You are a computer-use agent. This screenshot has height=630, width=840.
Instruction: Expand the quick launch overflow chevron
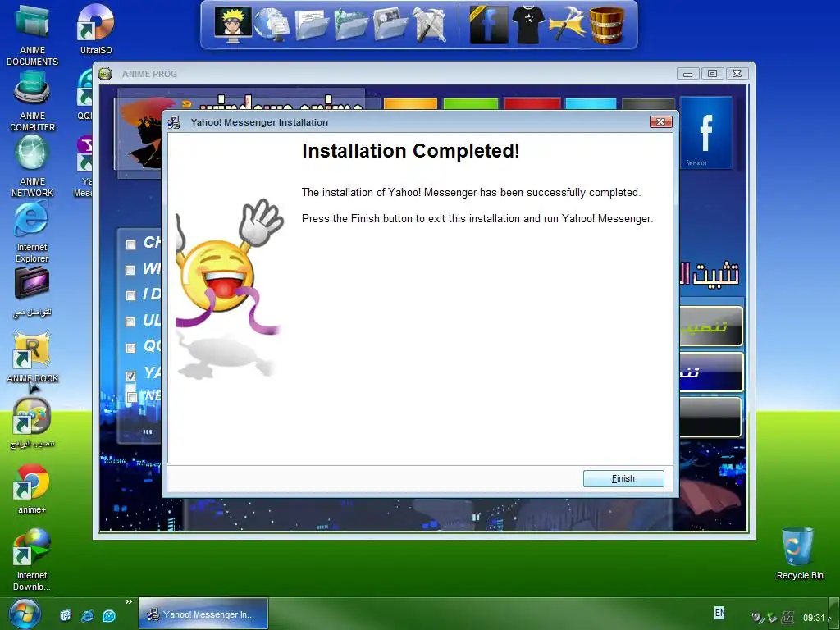pos(129,602)
